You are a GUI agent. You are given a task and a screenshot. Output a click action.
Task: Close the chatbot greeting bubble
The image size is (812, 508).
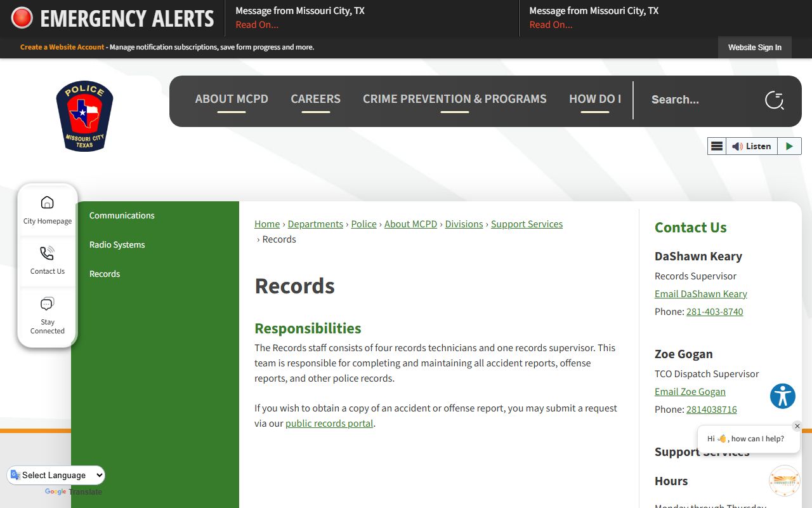pos(797,426)
